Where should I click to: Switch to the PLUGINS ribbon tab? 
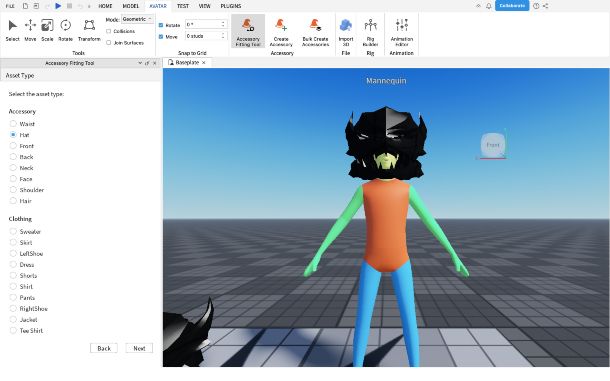pos(231,6)
